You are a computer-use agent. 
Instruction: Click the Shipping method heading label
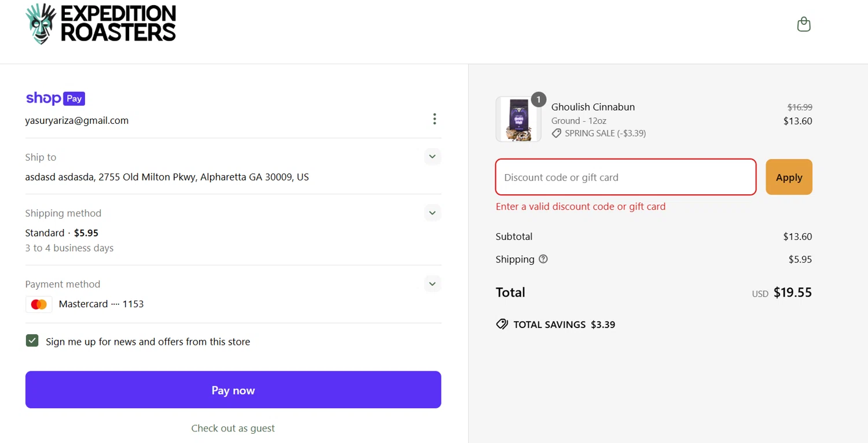coord(63,213)
